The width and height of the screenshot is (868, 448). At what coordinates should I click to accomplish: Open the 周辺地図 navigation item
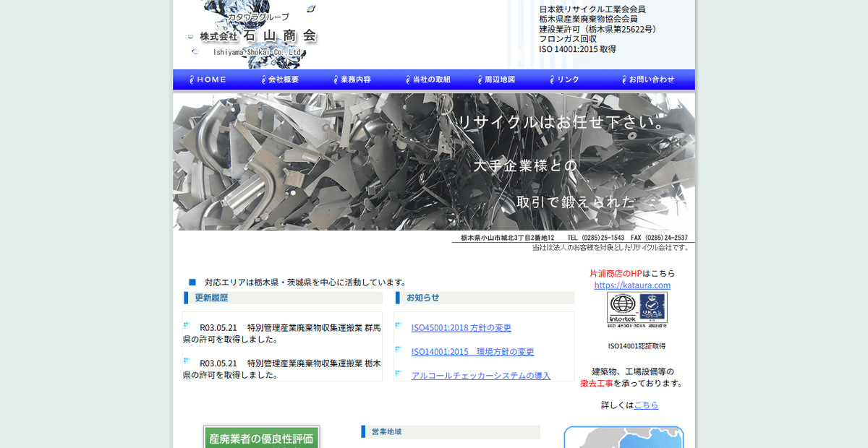(500, 79)
